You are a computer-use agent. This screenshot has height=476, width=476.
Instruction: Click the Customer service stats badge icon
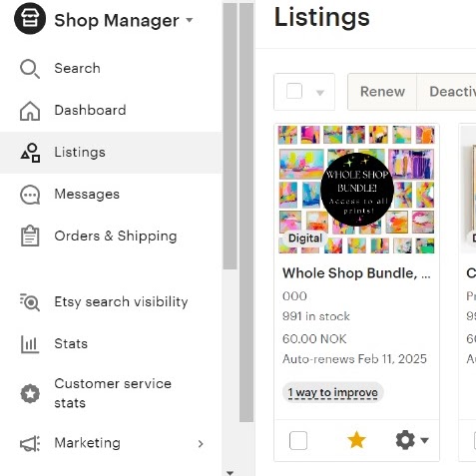(x=30, y=393)
